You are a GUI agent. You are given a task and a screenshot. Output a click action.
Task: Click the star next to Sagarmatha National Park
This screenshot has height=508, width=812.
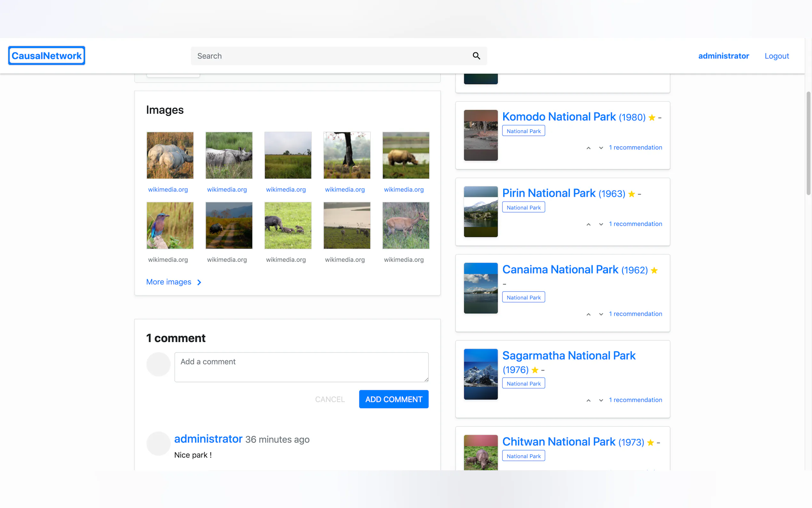point(535,370)
